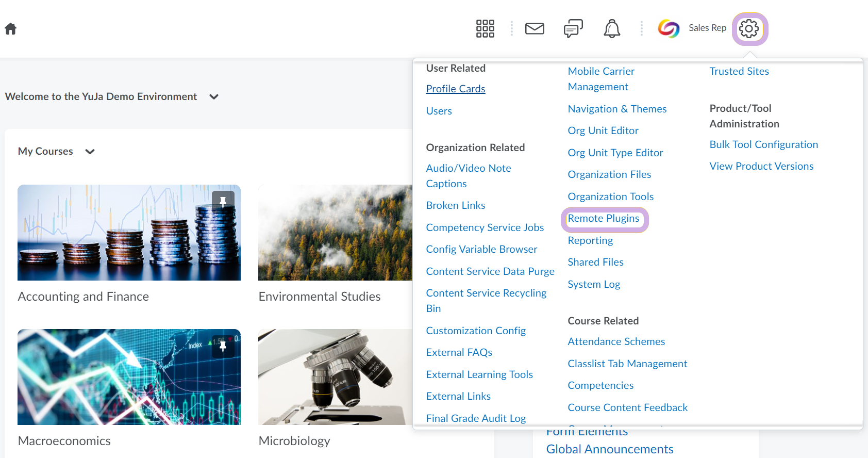Image resolution: width=868 pixels, height=458 pixels.
Task: Open Content Service Recycling Bin
Action: [486, 301]
